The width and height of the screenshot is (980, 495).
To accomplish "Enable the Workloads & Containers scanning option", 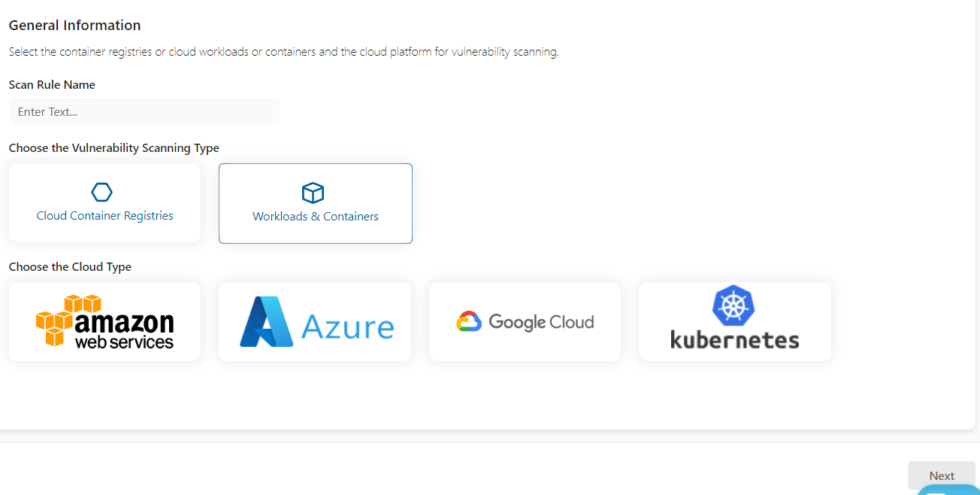I will tap(315, 203).
